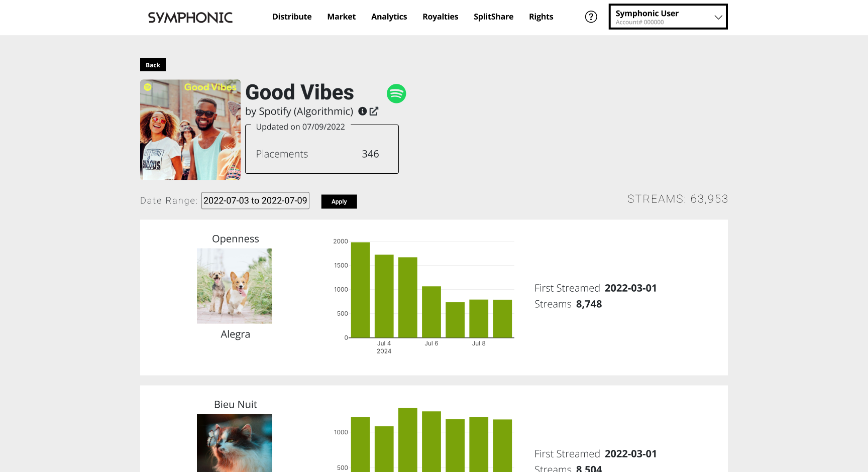Image resolution: width=868 pixels, height=472 pixels.
Task: Click the Symphonic logo
Action: pyautogui.click(x=190, y=18)
